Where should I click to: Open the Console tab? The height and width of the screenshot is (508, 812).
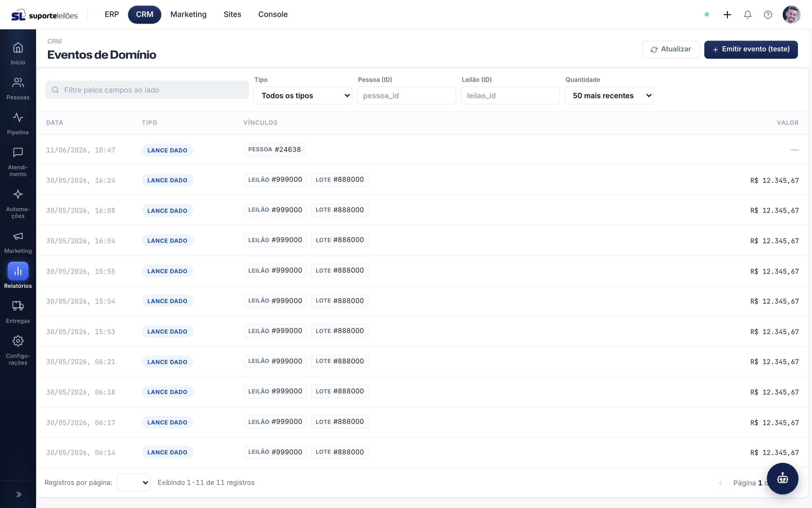coord(273,14)
